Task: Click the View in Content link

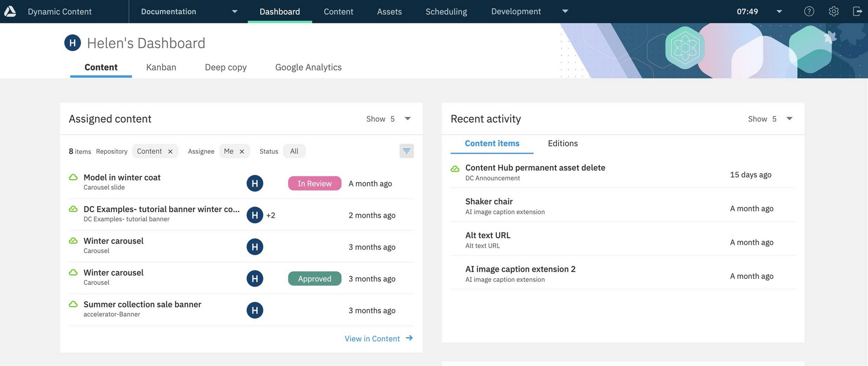Action: [x=372, y=339]
